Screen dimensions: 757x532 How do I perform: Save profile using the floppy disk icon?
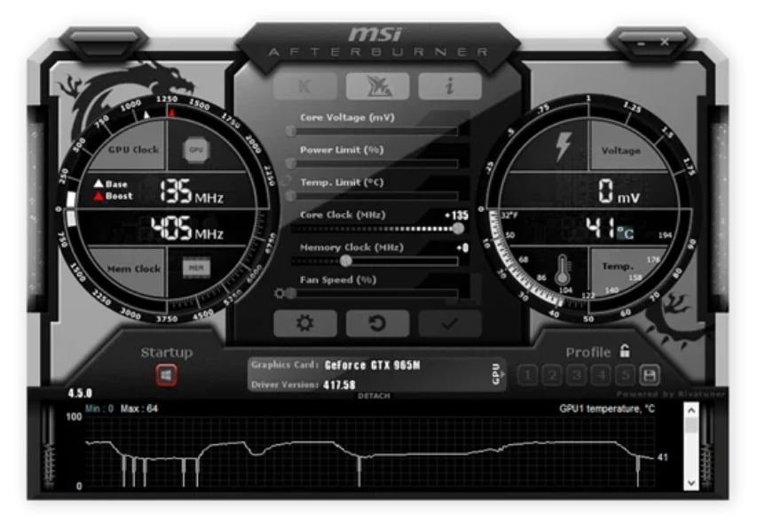(x=650, y=375)
